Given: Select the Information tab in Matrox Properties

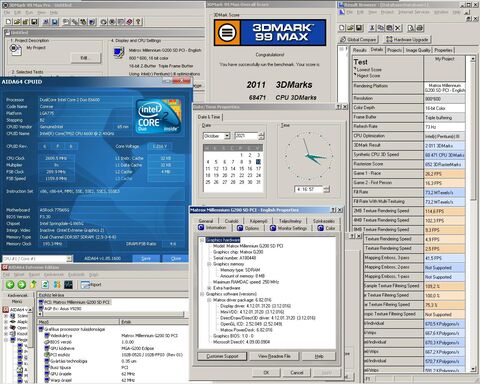Looking at the screenshot, I should tap(212, 228).
